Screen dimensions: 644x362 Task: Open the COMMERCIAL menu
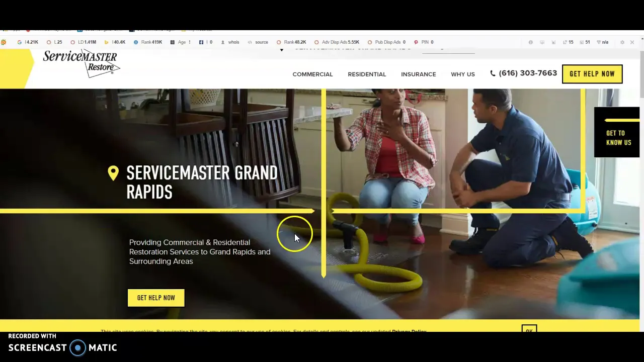pyautogui.click(x=312, y=74)
